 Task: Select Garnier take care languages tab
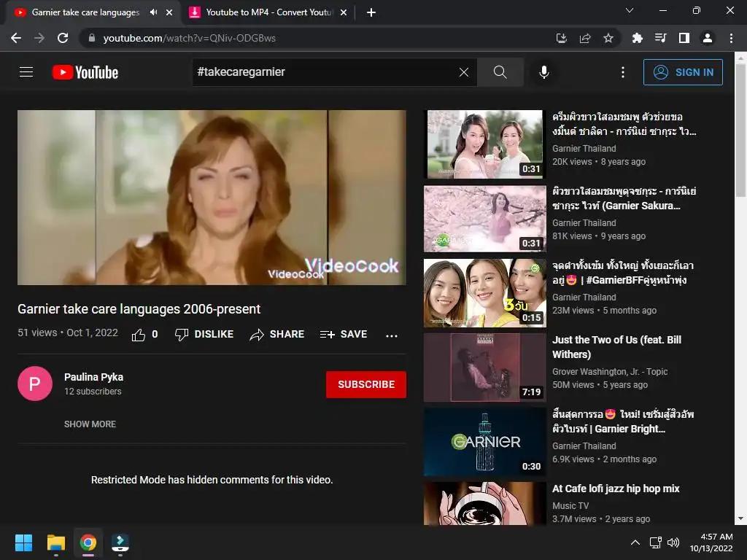pos(85,12)
